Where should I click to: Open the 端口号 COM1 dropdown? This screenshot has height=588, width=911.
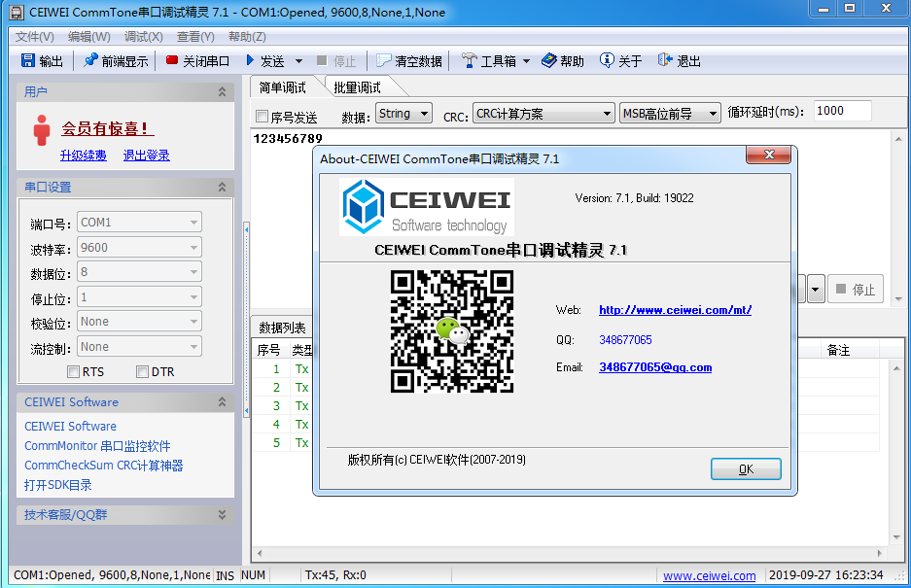click(139, 223)
